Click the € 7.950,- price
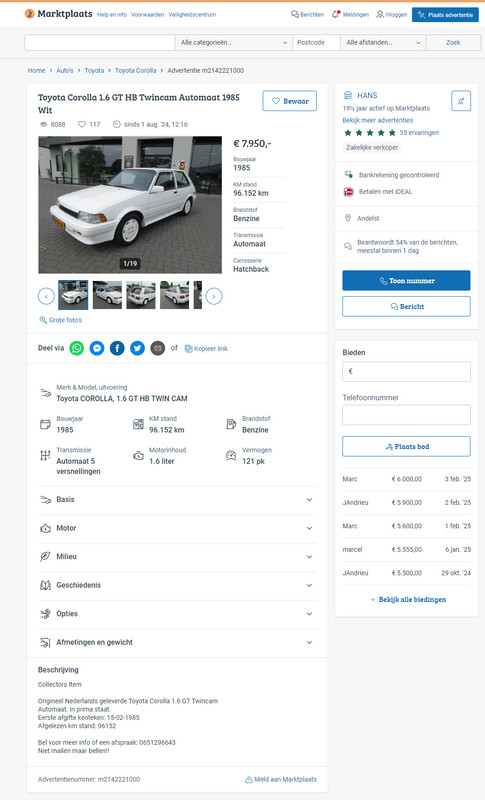Screen dimensions: 485x800 tap(252, 143)
